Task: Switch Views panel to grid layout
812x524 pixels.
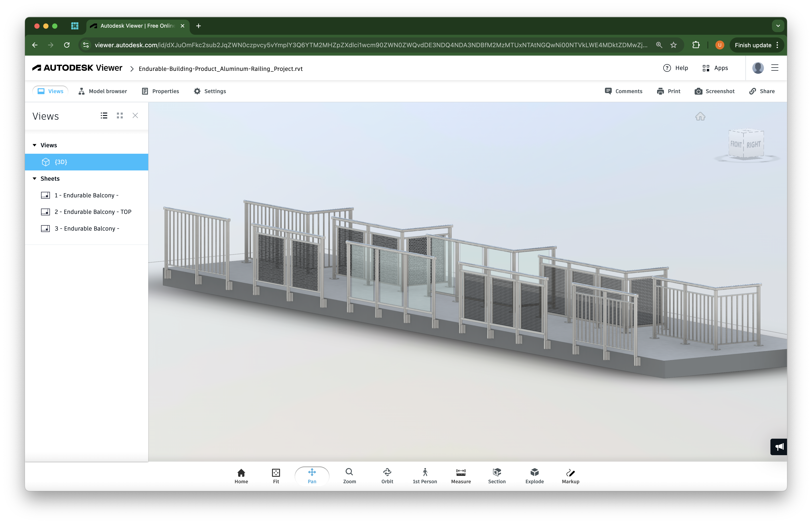Action: point(120,116)
